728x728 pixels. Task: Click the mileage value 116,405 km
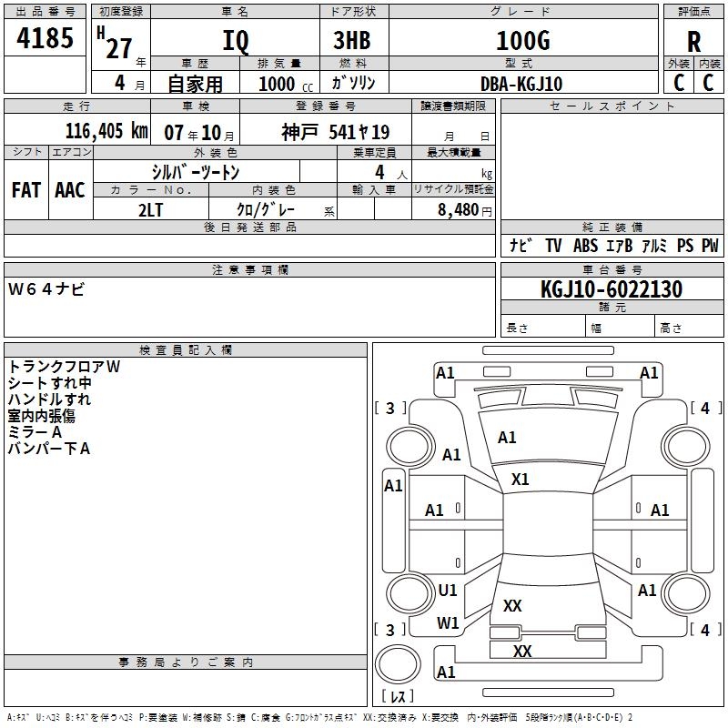pos(106,130)
